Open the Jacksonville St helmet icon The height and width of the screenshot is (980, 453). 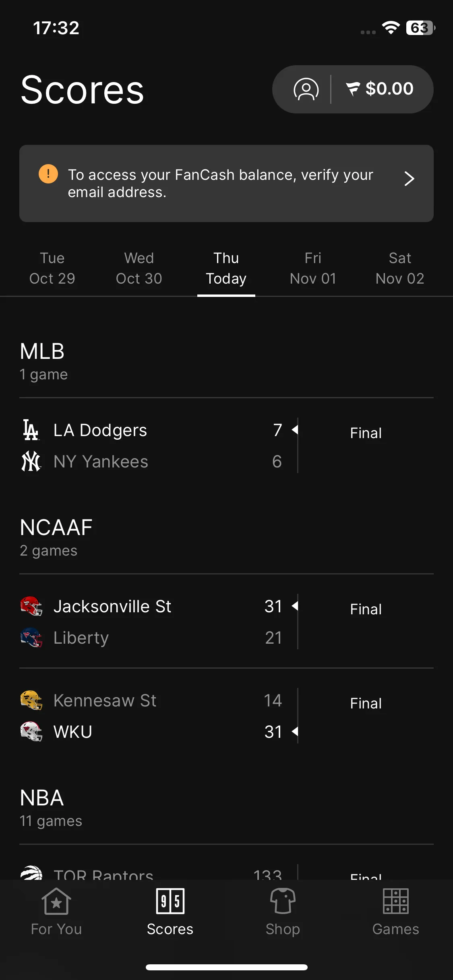click(x=31, y=606)
